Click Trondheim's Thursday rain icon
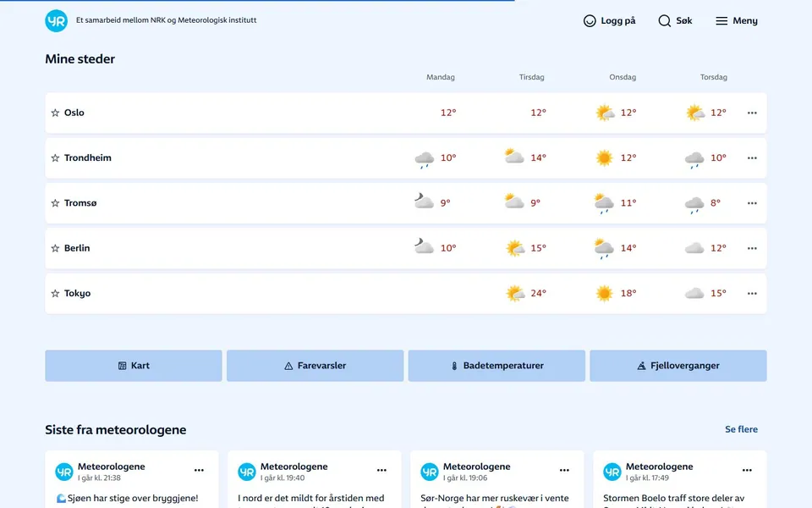812x508 pixels. pos(694,158)
